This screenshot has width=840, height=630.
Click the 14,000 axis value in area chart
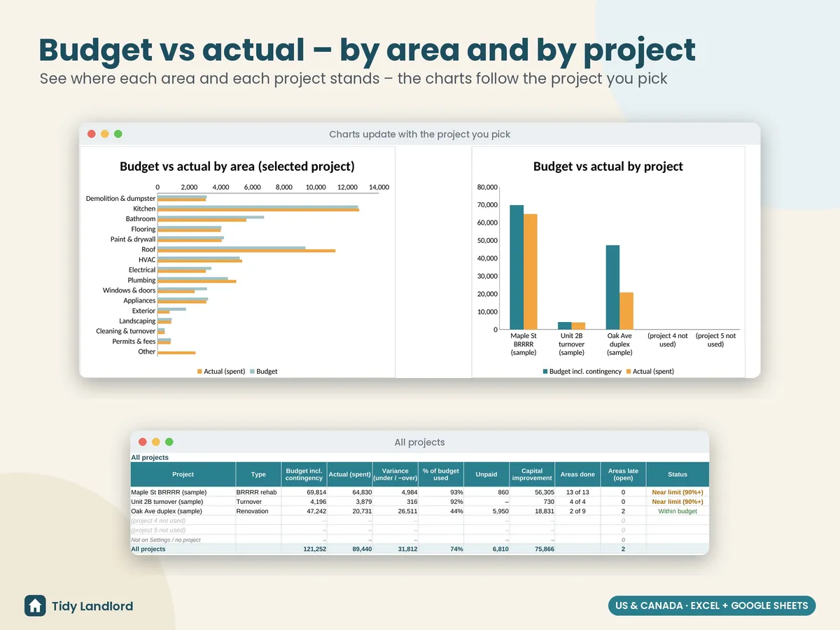tap(379, 188)
